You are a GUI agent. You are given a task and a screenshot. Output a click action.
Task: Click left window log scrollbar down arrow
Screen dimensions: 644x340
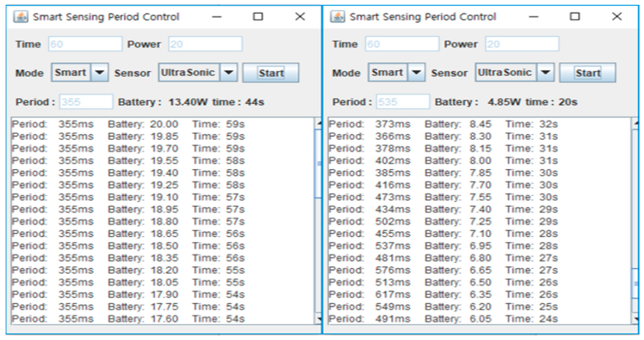click(x=318, y=319)
